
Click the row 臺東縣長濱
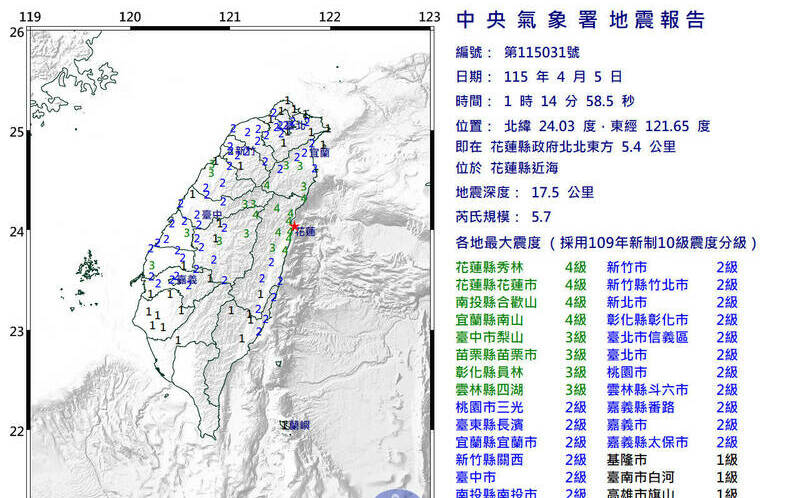[521, 425]
